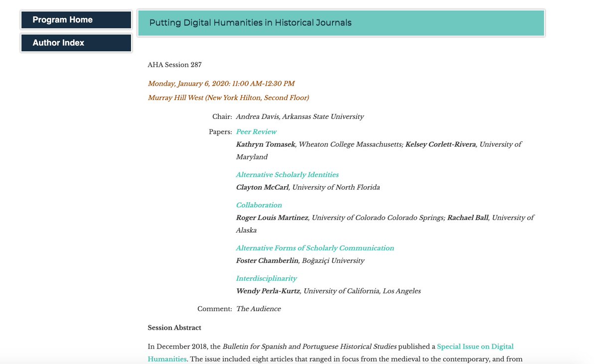
Task: Click the Monday January 6 session time text
Action: [221, 83]
